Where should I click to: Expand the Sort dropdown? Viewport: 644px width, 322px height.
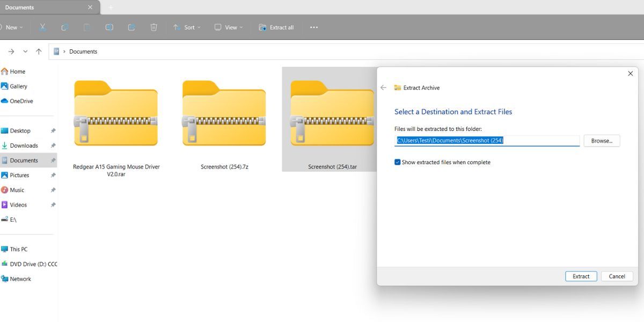[x=186, y=27]
